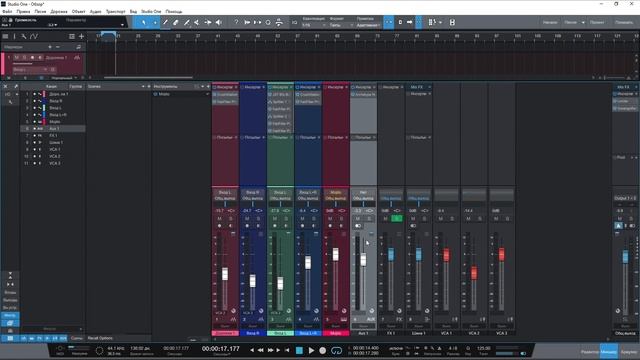Click the wrench options icon above the track list
640x360 pixels.
(24, 36)
